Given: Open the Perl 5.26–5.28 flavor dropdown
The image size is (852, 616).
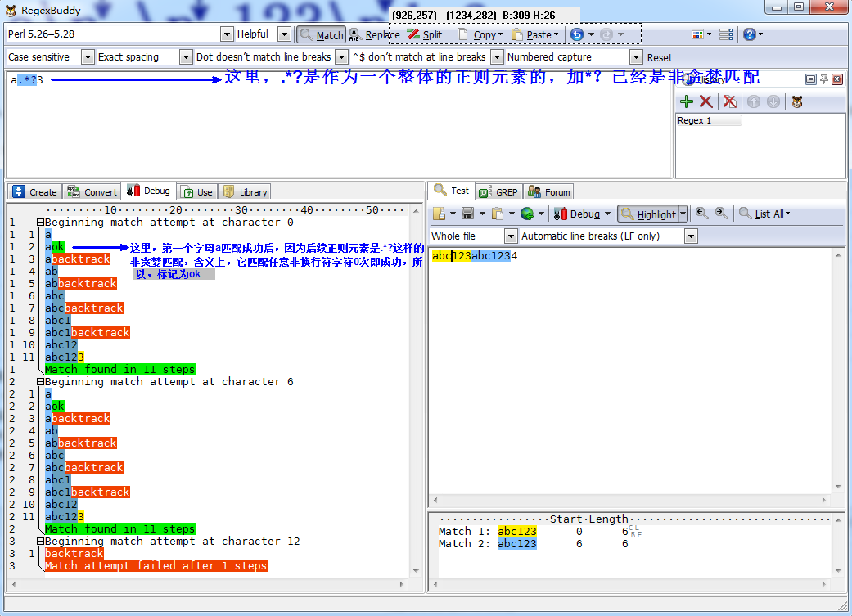Looking at the screenshot, I should (227, 34).
